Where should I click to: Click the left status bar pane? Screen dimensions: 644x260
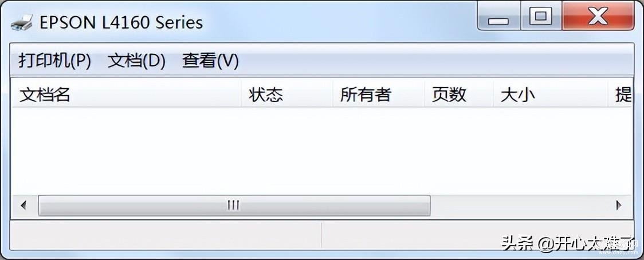(x=165, y=236)
